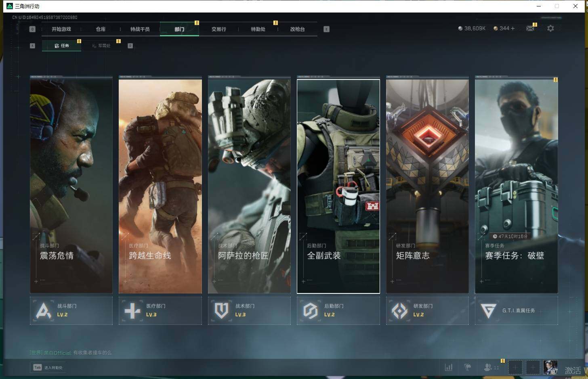Screen dimensions: 588x379
Task: Click the alert badge on 赛季任务 card
Action: [556, 80]
